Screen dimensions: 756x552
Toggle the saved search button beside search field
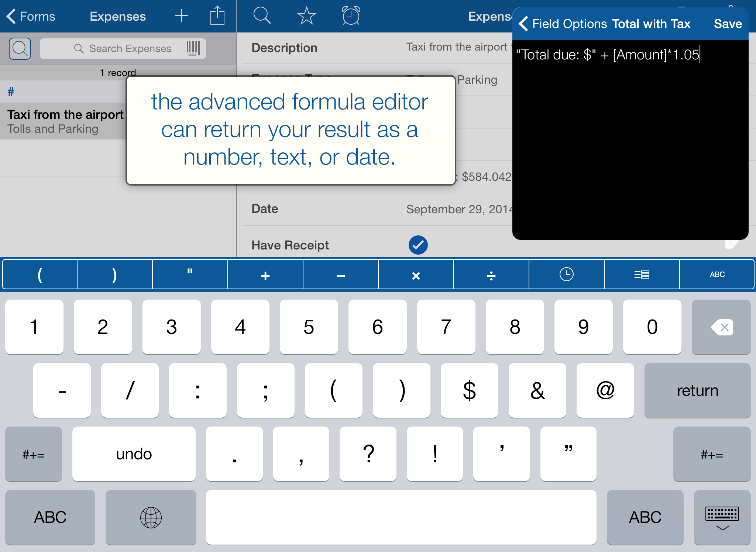pos(20,48)
